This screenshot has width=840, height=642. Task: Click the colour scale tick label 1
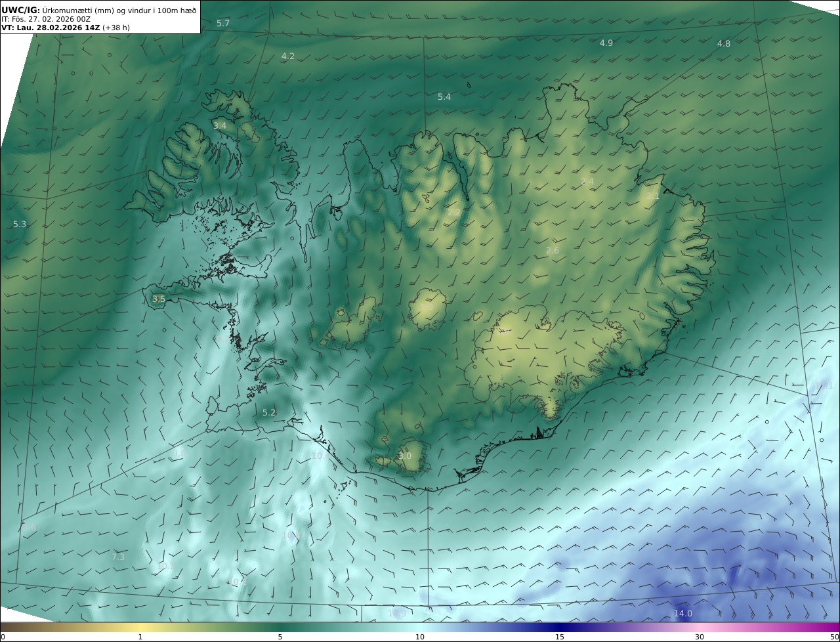click(140, 637)
